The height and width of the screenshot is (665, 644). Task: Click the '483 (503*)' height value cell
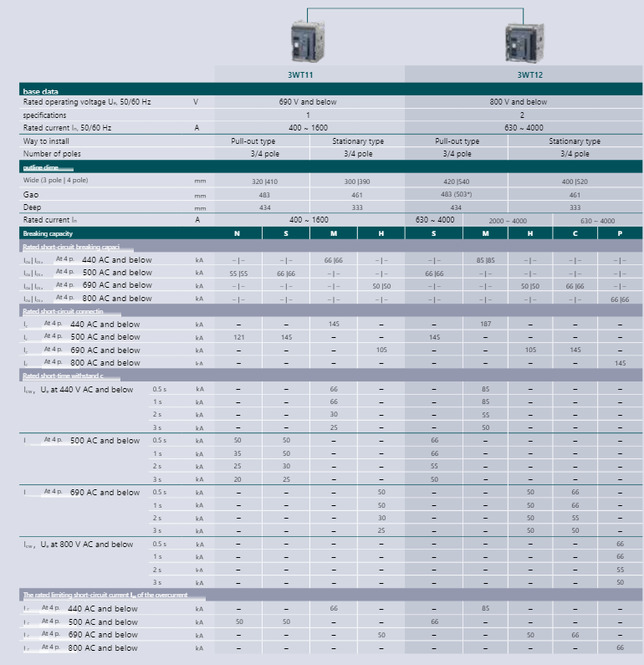click(x=456, y=193)
